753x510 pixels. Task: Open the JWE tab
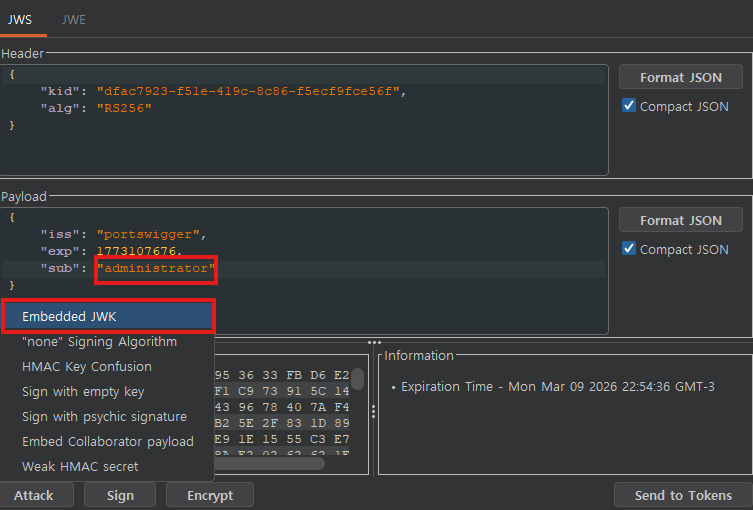pos(73,19)
